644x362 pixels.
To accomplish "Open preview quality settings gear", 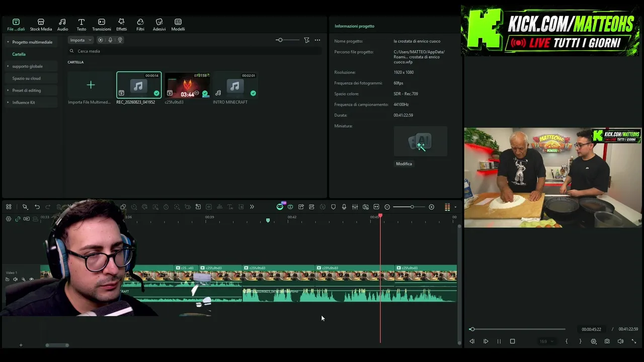I will (594, 341).
